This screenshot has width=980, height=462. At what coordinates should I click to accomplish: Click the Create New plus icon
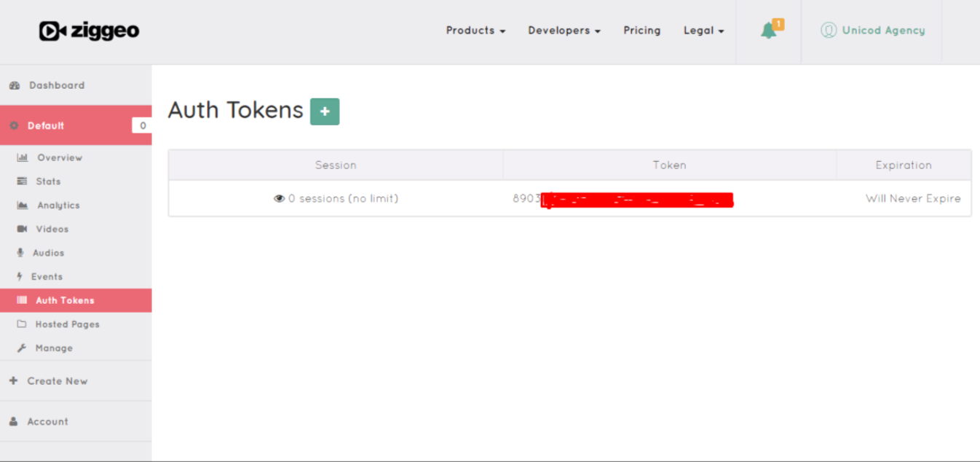[14, 381]
